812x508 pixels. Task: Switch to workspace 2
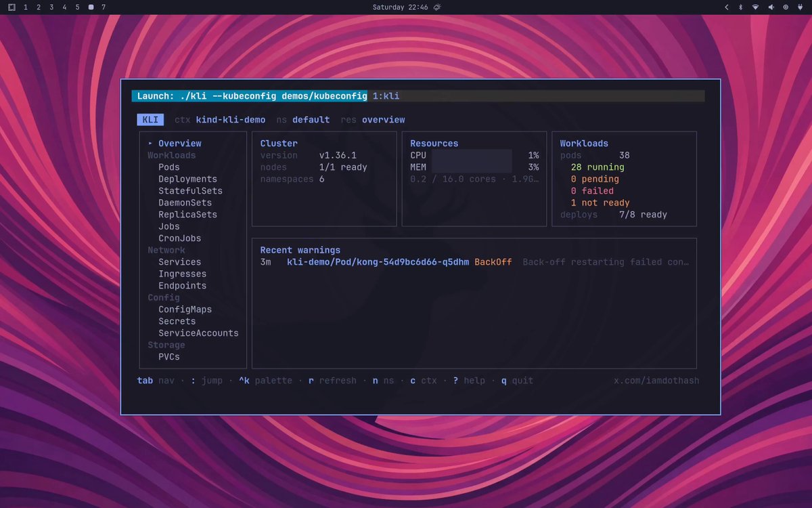coord(39,7)
